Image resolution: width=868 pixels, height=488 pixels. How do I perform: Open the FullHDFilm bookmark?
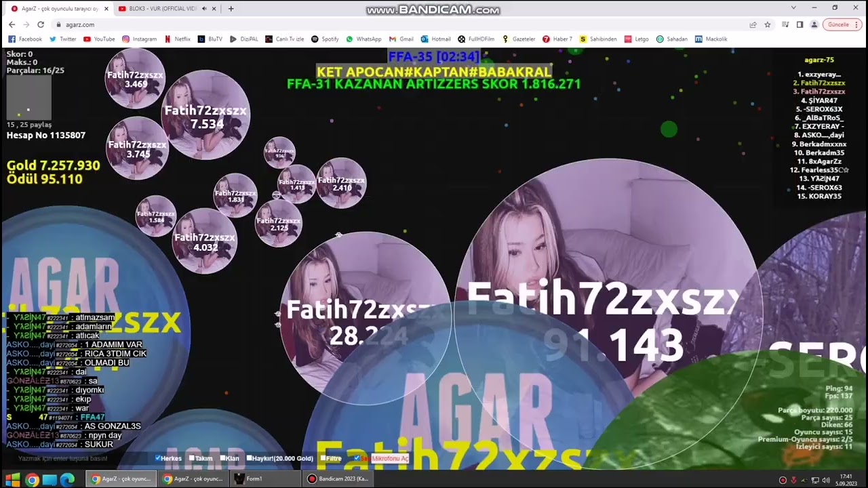pyautogui.click(x=476, y=39)
